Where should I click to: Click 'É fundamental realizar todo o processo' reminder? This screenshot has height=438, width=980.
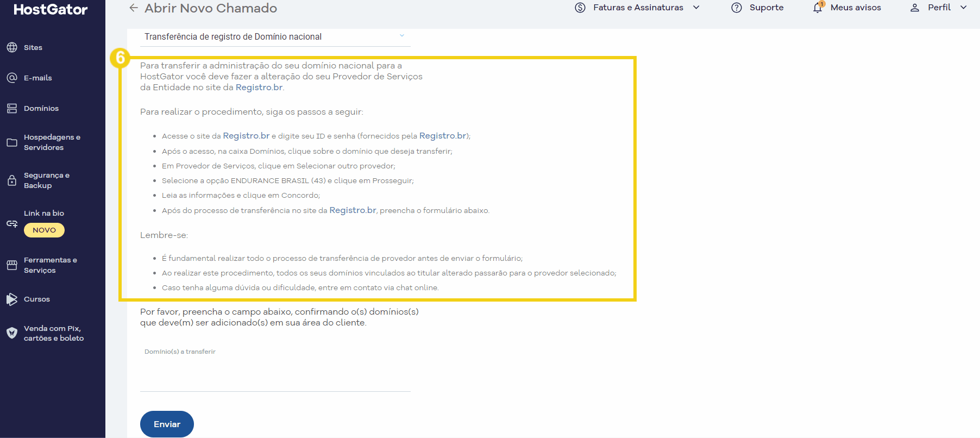pyautogui.click(x=342, y=259)
